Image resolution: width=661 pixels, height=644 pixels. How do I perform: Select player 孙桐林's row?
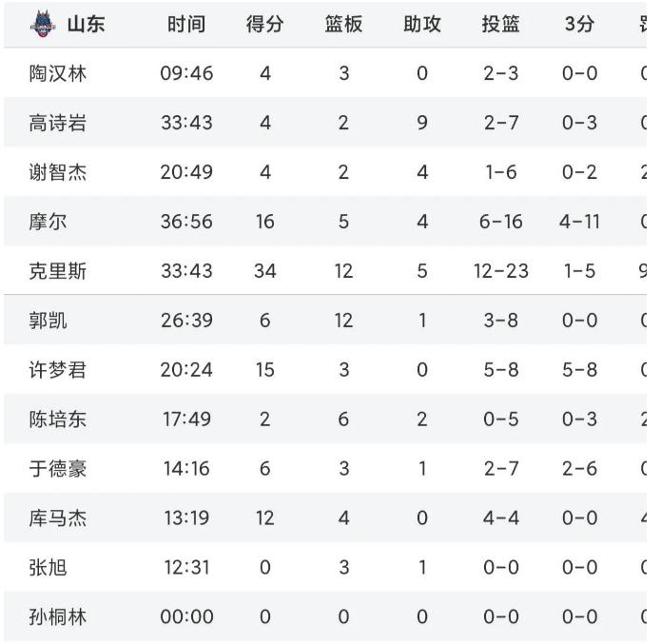point(325,616)
